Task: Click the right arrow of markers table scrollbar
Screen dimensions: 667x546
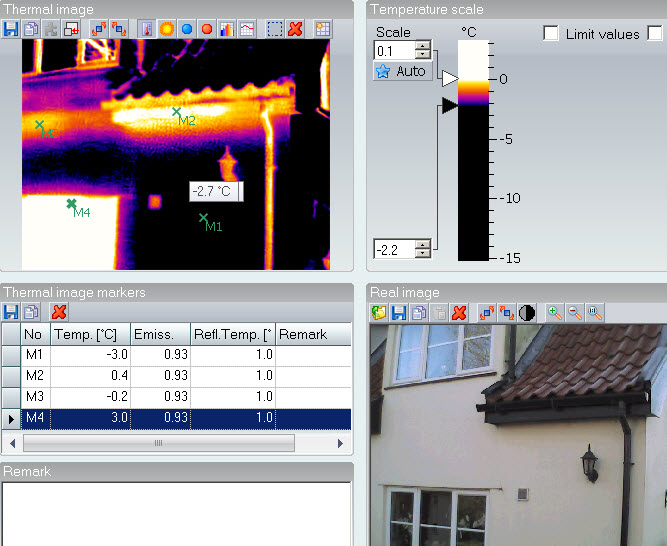Action: click(340, 442)
